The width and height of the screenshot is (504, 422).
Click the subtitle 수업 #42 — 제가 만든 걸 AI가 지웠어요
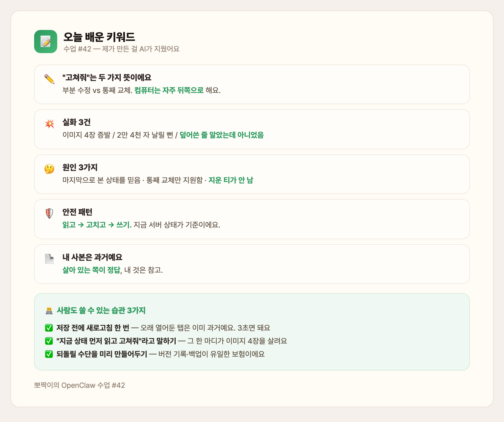(121, 49)
